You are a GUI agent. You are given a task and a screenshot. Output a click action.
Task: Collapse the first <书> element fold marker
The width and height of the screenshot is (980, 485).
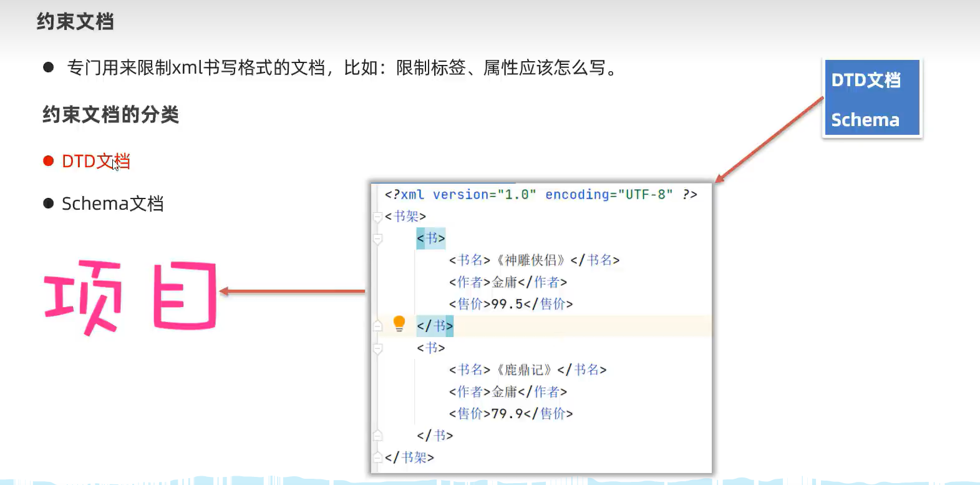tap(377, 239)
